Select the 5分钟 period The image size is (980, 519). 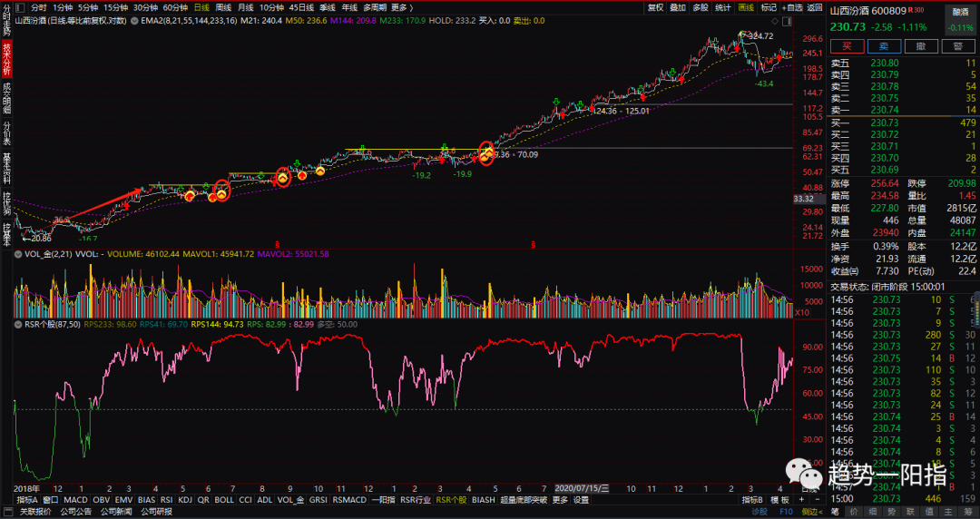click(x=88, y=7)
